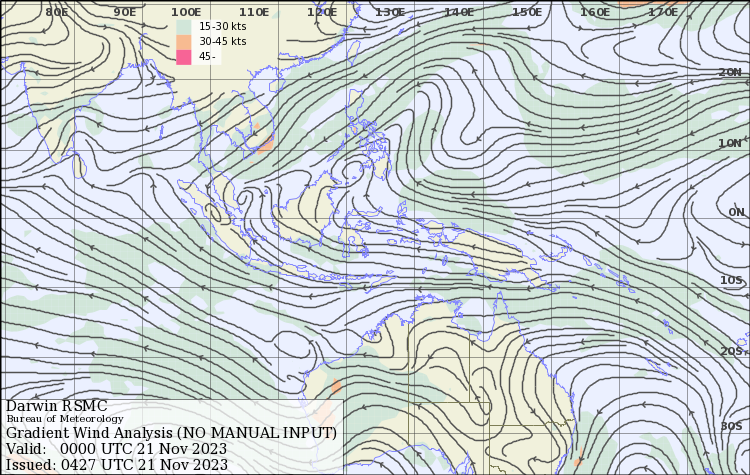Click the 30S latitude label
Viewport: 750px width, 475px height.
pos(731,426)
